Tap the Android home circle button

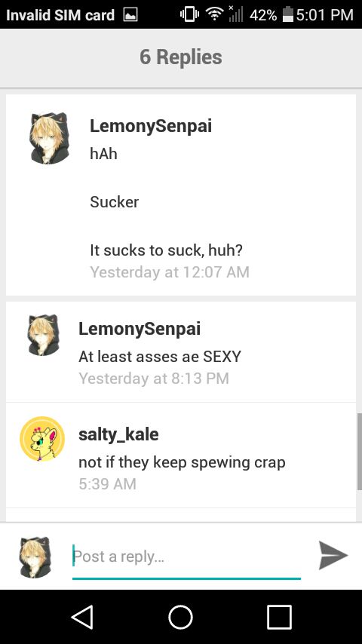tap(180, 617)
